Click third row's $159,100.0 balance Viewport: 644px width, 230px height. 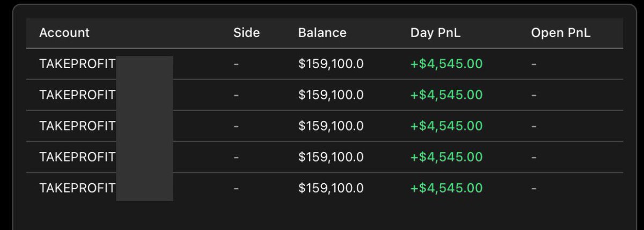(331, 126)
